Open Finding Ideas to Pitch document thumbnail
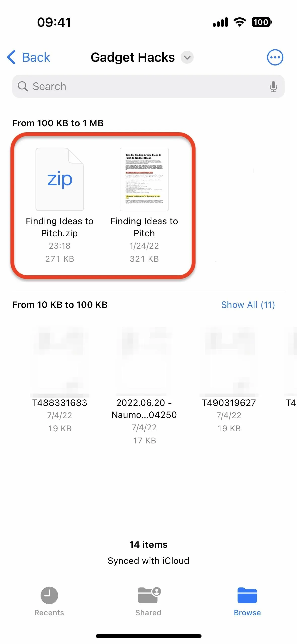 click(144, 179)
